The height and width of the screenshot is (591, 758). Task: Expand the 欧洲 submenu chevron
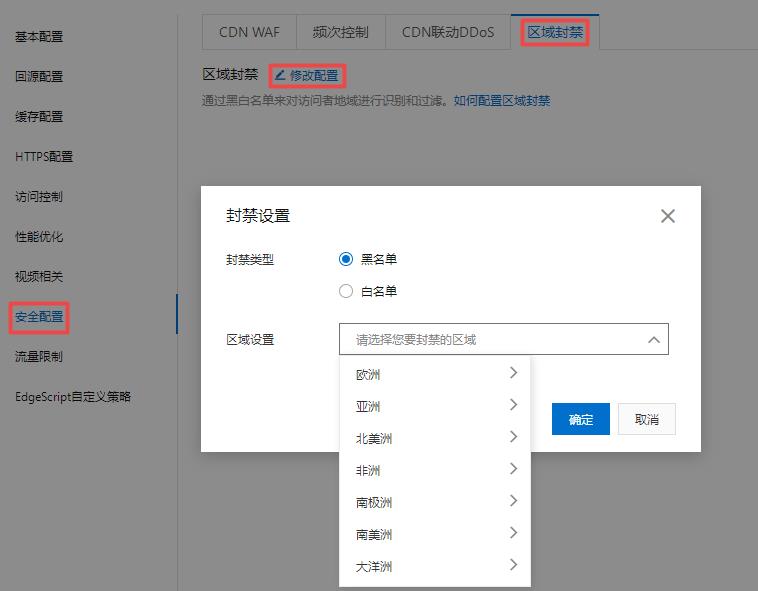pos(513,373)
